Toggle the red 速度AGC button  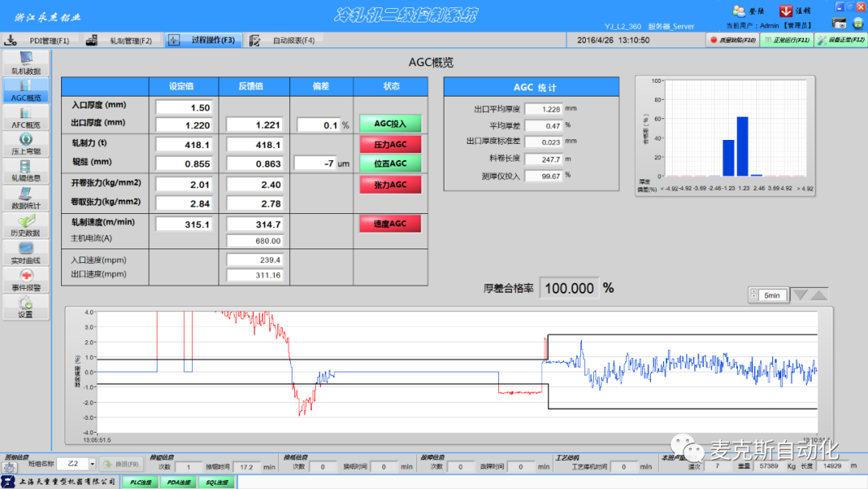click(x=390, y=224)
